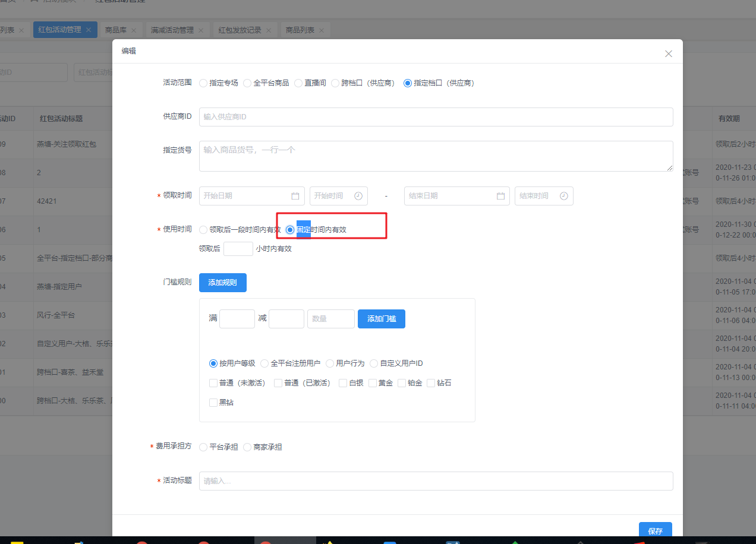Select 指定档口（供应商） radio option
Image resolution: width=756 pixels, height=544 pixels.
point(408,83)
